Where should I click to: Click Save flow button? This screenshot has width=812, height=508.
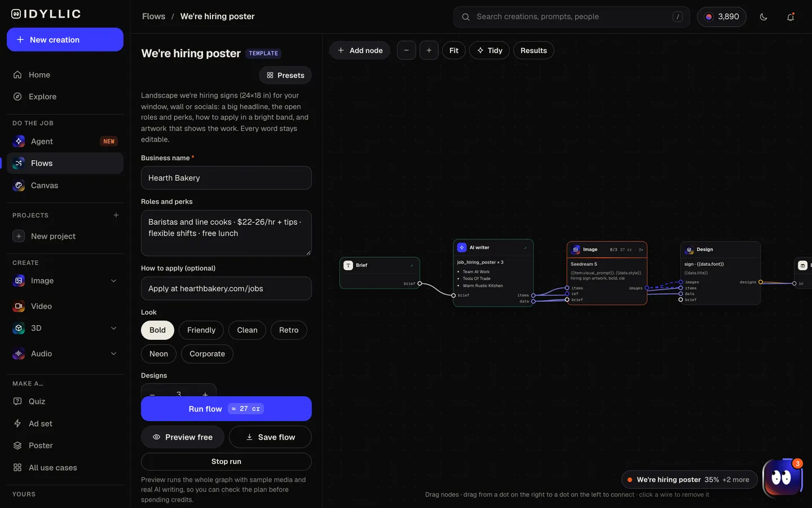click(x=270, y=437)
